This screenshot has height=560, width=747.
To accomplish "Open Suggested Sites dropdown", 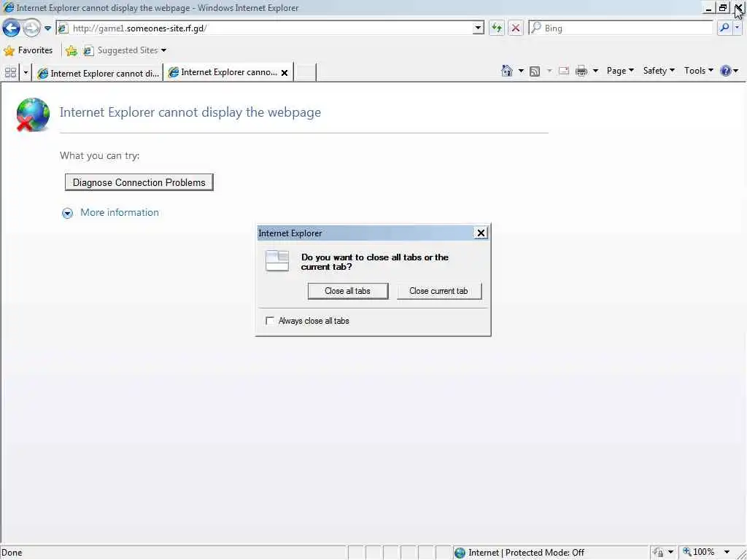I will click(125, 50).
